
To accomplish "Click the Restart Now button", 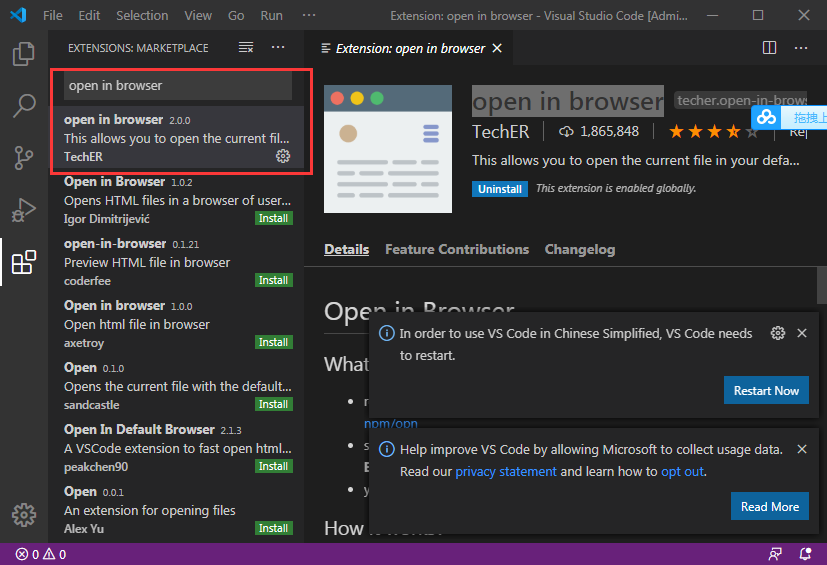I will point(766,390).
